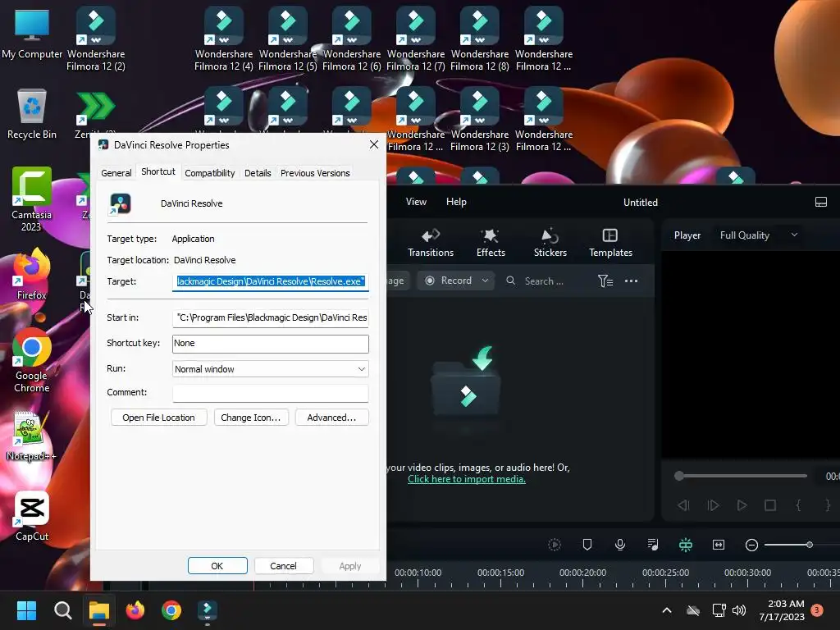Switch to the Shortcut tab
The image size is (840, 630).
pyautogui.click(x=158, y=171)
